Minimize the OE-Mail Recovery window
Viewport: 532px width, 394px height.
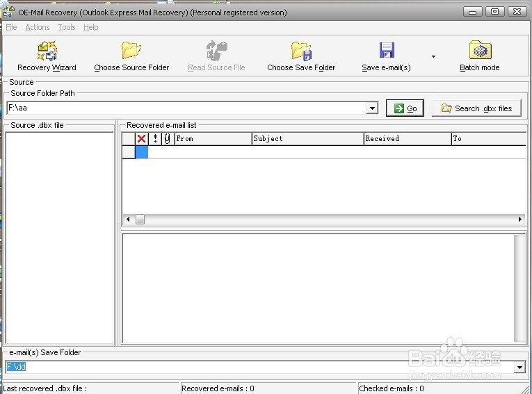472,12
